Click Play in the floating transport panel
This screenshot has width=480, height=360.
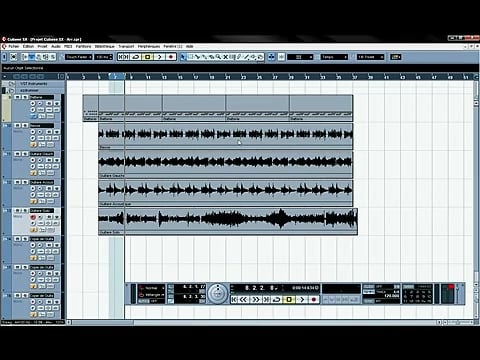301,300
